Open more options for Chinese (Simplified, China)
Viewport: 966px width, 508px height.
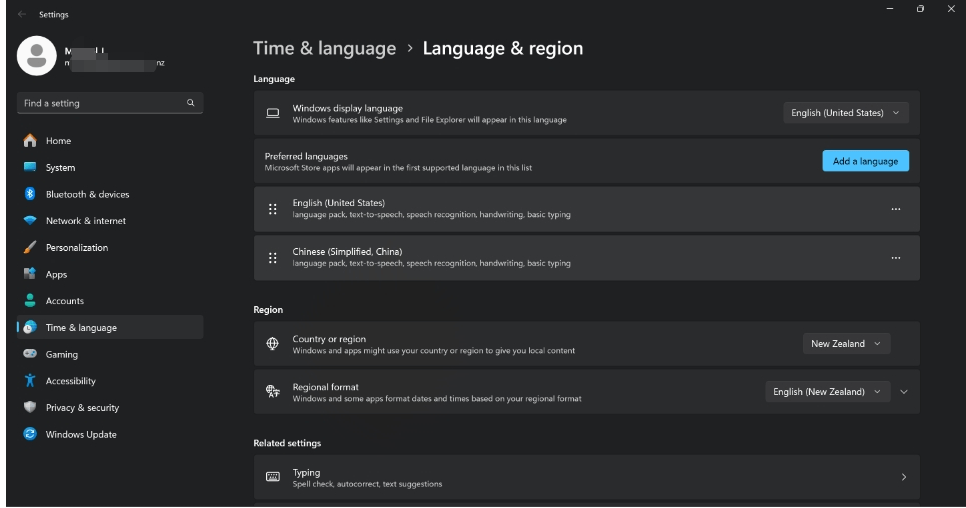(896, 258)
